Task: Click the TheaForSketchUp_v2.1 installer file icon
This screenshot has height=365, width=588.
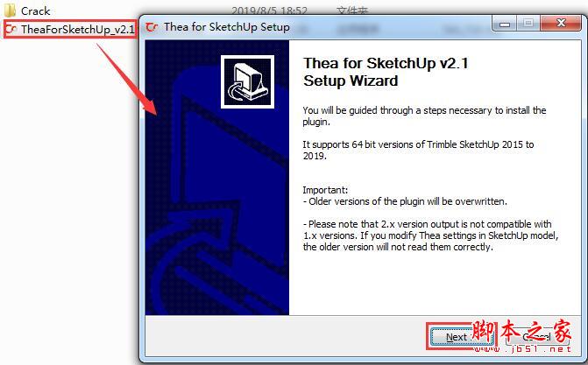Action: click(11, 29)
